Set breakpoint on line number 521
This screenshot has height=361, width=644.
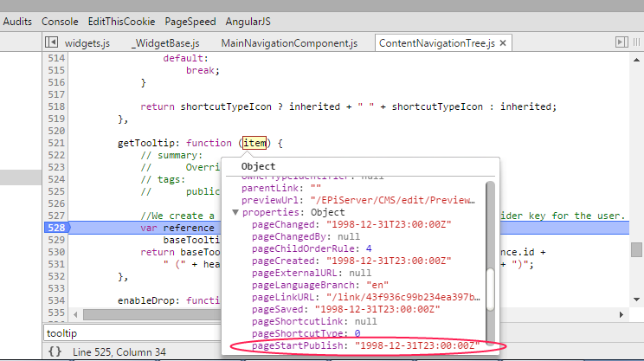click(x=56, y=143)
